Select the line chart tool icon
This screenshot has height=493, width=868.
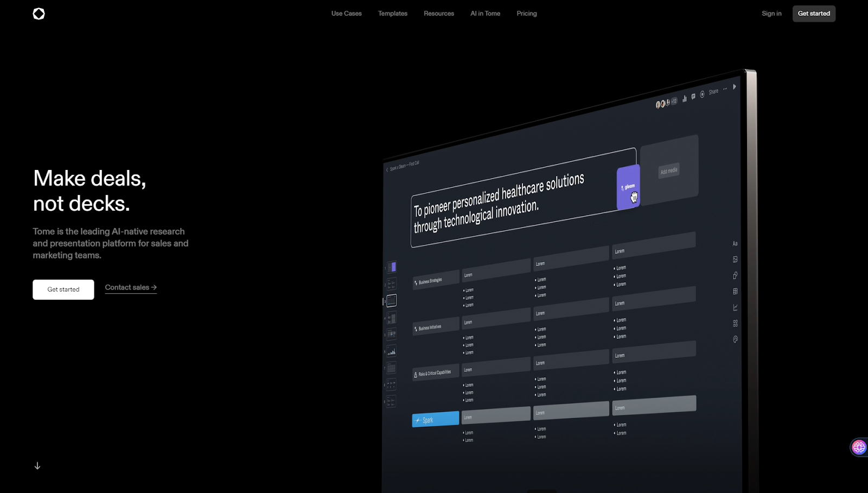[x=735, y=307]
